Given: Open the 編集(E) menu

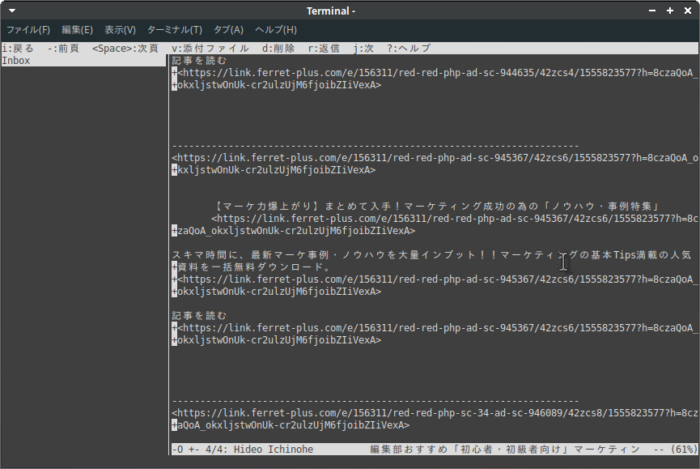Looking at the screenshot, I should pos(77,30).
